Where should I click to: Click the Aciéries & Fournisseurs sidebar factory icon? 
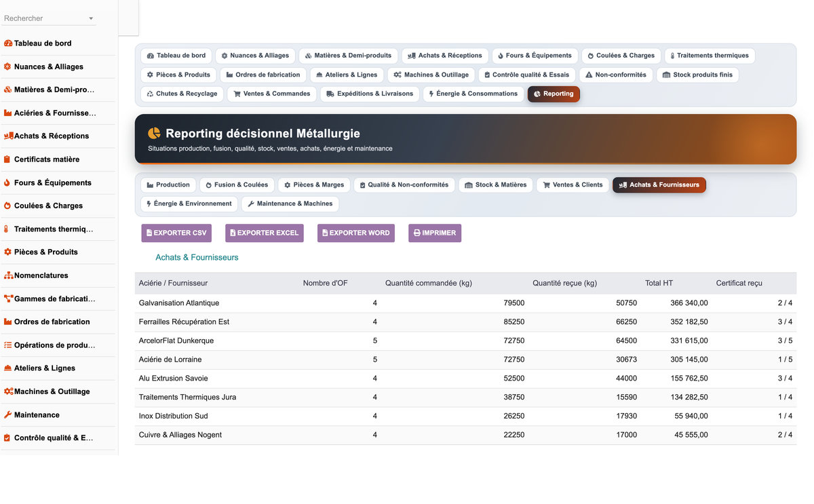click(8, 113)
